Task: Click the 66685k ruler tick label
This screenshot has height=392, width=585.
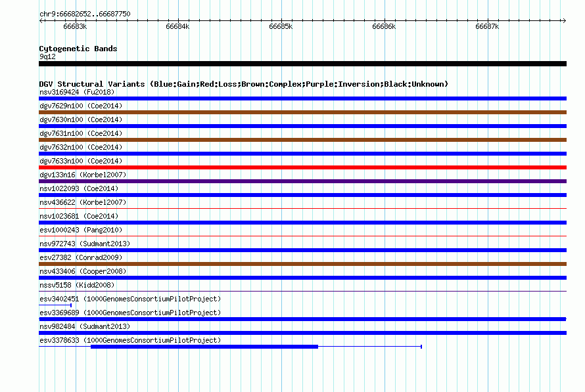Action: click(281, 26)
